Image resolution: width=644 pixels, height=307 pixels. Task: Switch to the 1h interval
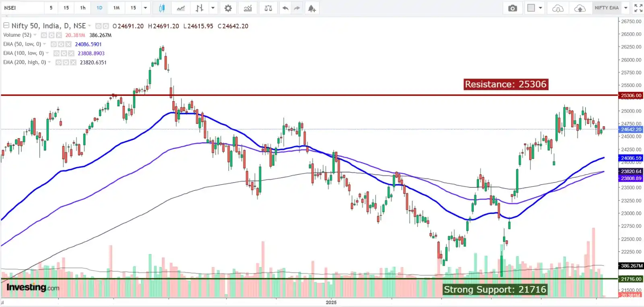83,8
